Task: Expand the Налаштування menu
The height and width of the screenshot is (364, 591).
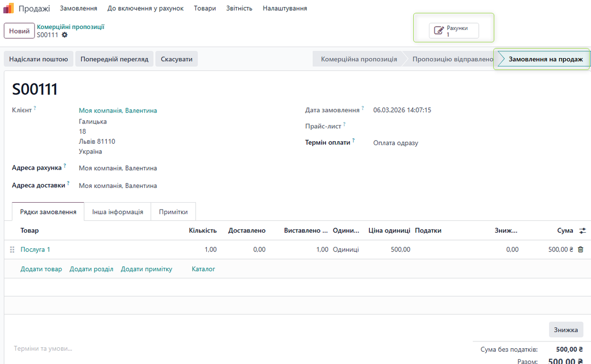Action: tap(285, 8)
